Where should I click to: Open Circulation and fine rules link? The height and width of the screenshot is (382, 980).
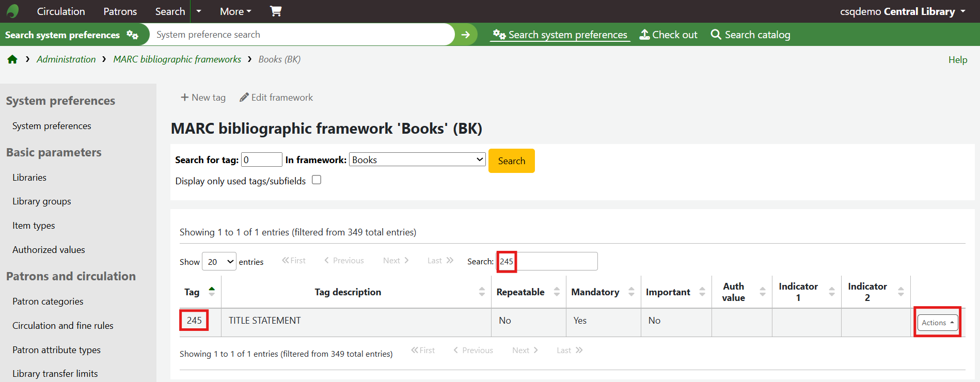63,326
